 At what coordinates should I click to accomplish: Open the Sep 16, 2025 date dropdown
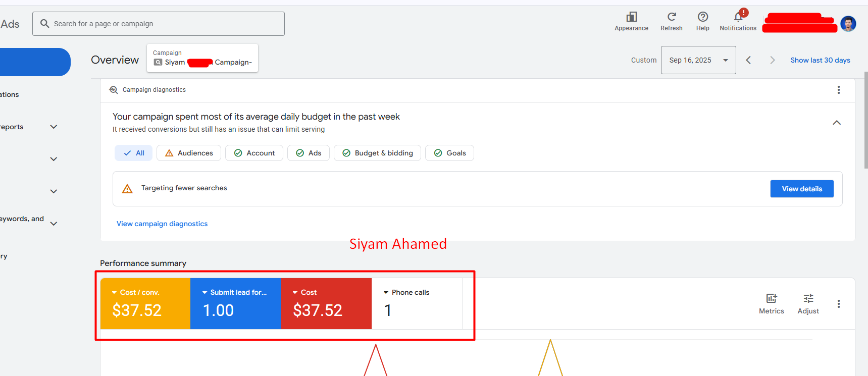click(x=698, y=60)
